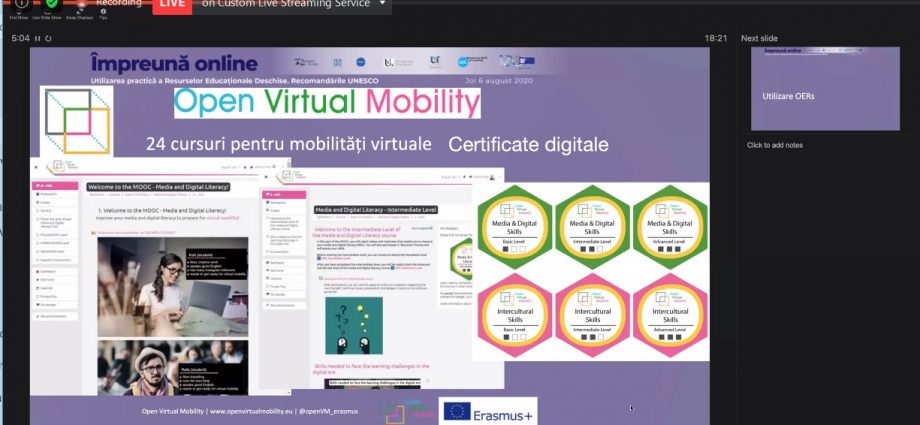Click the pink highlighted sidebar item in left MOOC screenshot

(55, 185)
